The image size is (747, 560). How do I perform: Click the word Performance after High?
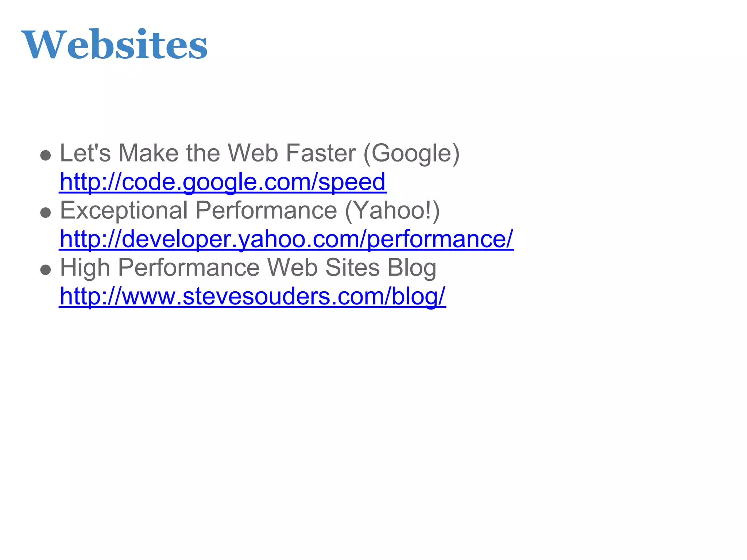[189, 268]
